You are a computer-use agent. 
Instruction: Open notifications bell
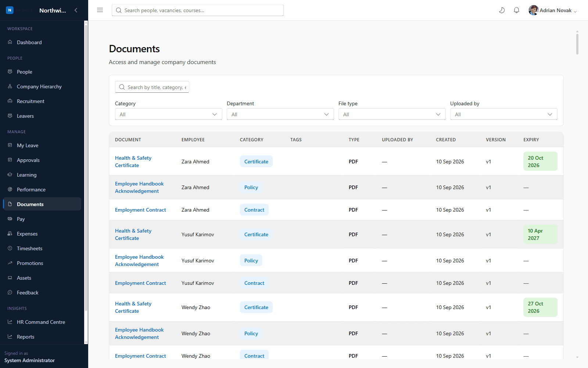[516, 10]
